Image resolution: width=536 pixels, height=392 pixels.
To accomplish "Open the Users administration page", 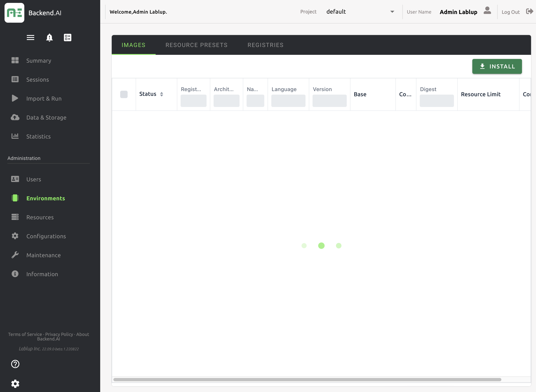I will (33, 179).
